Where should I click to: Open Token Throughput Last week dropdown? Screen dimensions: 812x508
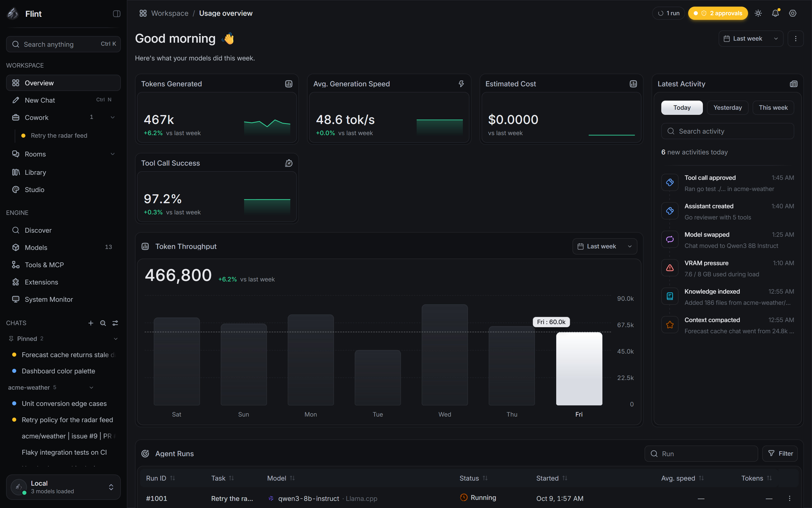pyautogui.click(x=605, y=246)
